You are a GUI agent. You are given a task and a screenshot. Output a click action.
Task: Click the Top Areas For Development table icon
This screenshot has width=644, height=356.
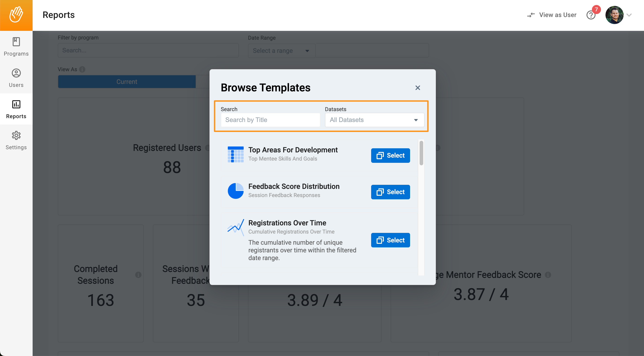(x=235, y=154)
